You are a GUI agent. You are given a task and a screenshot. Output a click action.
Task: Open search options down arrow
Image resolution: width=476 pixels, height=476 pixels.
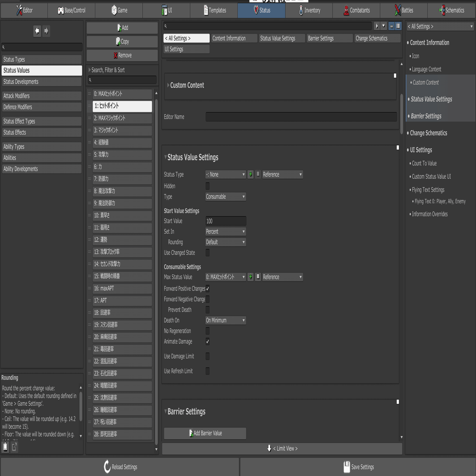[383, 26]
